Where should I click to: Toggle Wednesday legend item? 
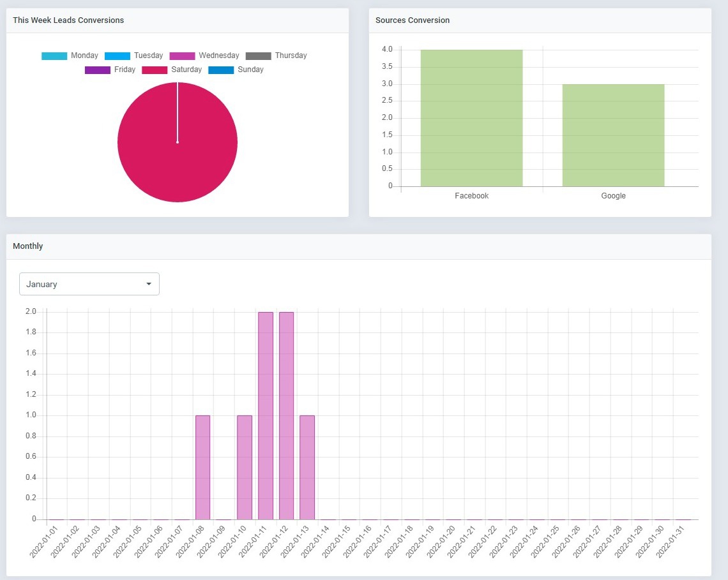click(x=204, y=56)
